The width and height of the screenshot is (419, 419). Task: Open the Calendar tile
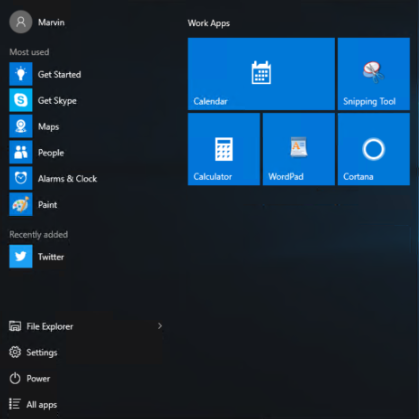click(x=261, y=74)
